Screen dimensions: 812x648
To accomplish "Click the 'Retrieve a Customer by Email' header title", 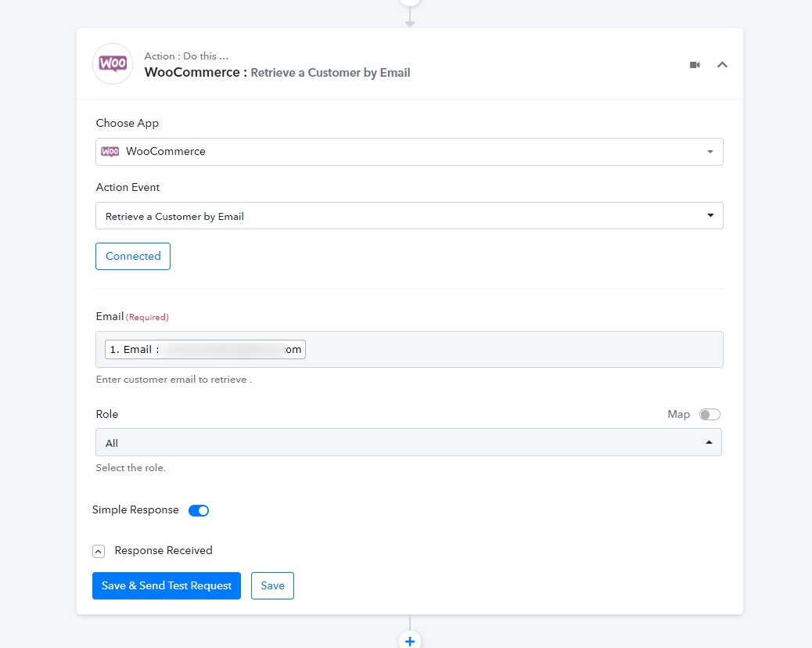I will click(330, 73).
